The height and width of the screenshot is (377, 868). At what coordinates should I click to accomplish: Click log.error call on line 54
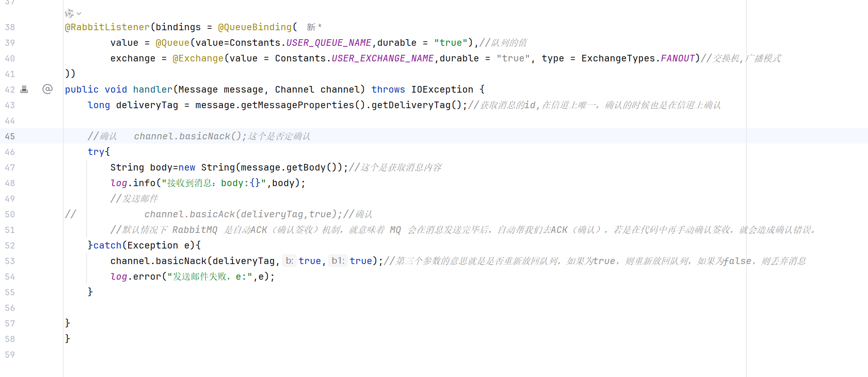pyautogui.click(x=136, y=276)
